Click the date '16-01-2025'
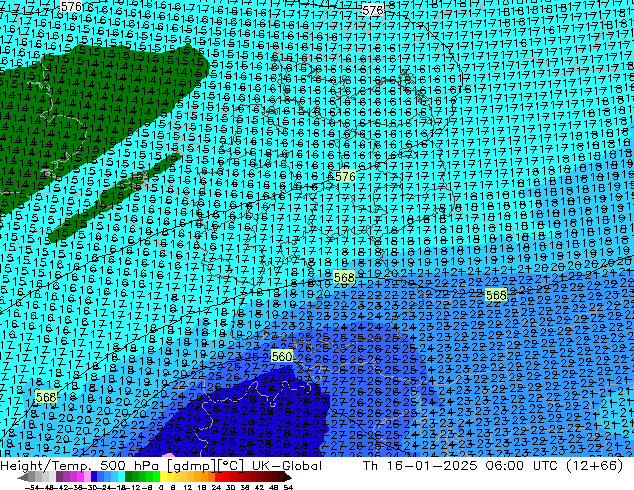 pyautogui.click(x=432, y=466)
